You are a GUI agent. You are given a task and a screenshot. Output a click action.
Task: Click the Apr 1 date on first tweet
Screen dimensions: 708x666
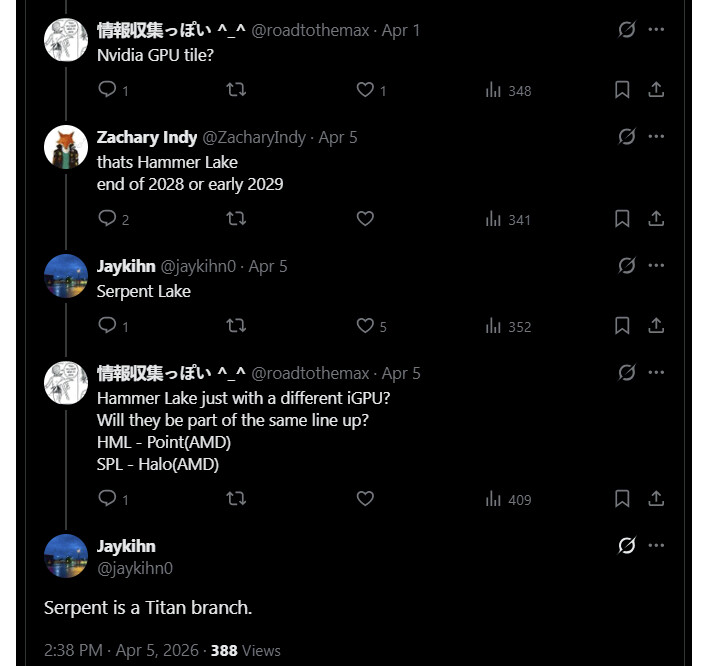click(401, 30)
